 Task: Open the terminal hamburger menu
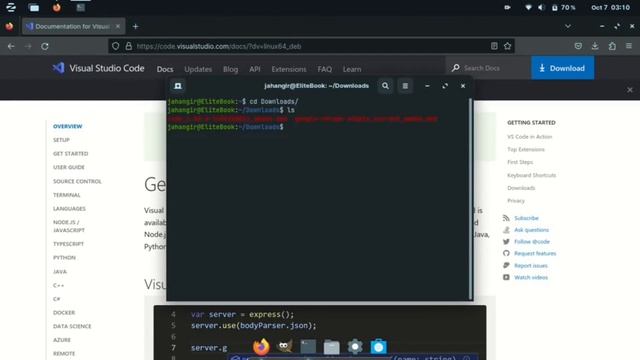tap(405, 86)
